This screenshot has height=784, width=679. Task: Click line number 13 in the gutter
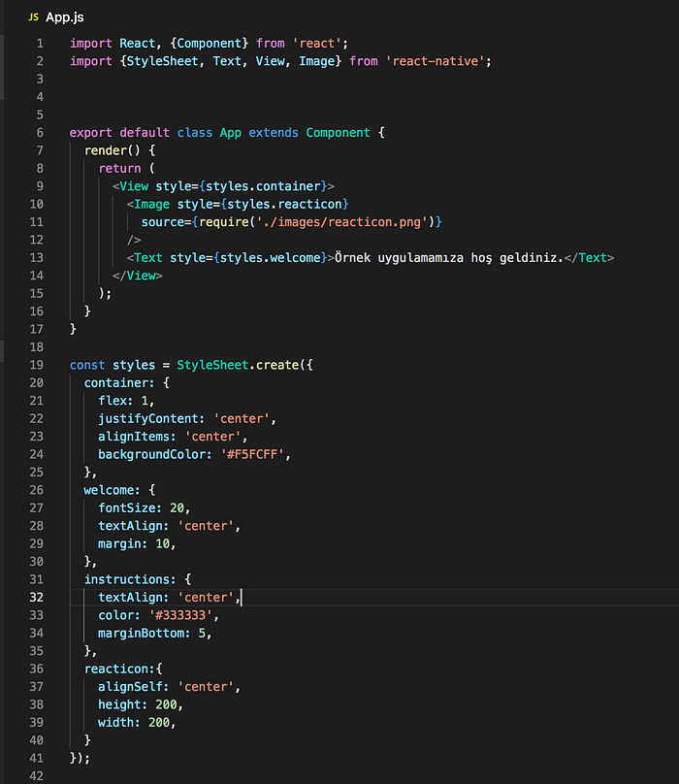point(37,258)
